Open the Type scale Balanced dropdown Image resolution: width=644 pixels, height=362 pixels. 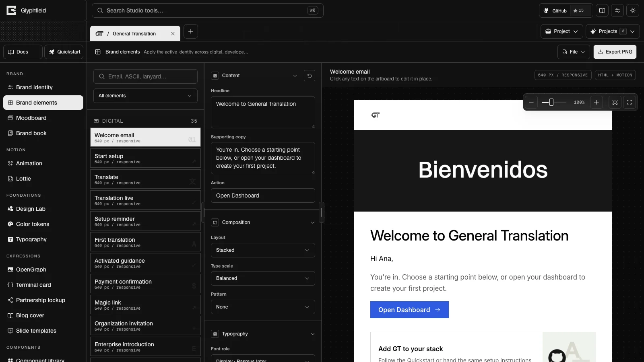tap(263, 278)
